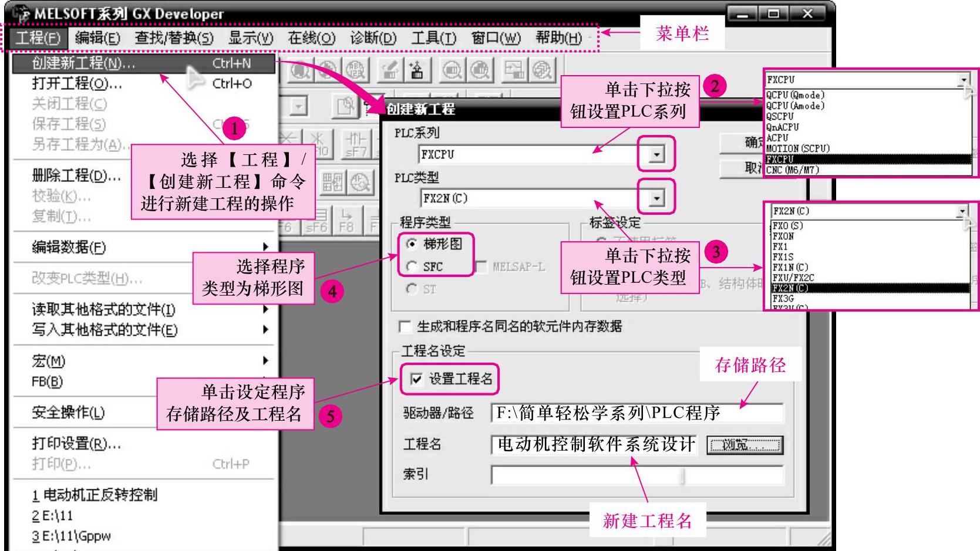Click the FXCPU combo arrow in series list
Viewport: 980px width, 551px height.
click(963, 80)
